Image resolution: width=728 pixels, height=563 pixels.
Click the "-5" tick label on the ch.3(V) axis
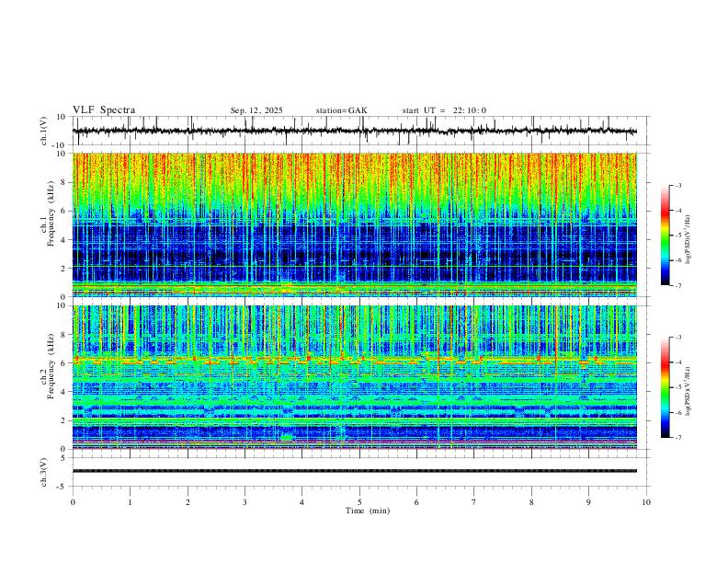click(63, 487)
